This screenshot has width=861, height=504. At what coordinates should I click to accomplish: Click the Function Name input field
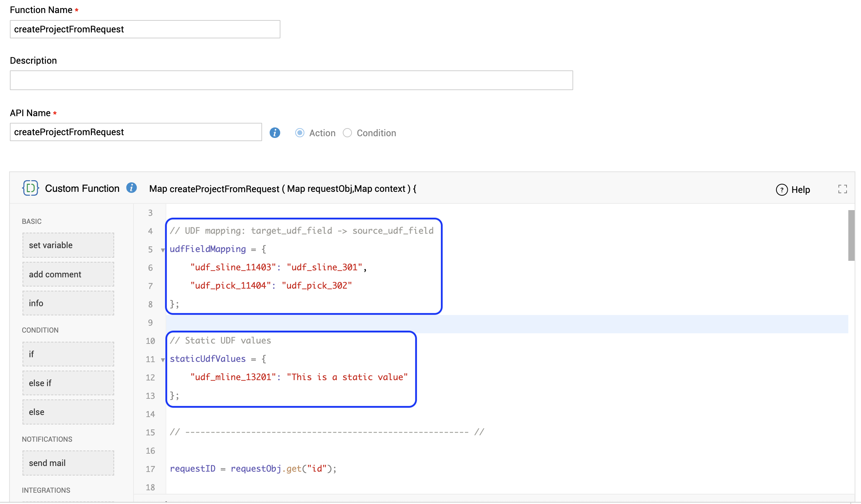click(x=145, y=29)
